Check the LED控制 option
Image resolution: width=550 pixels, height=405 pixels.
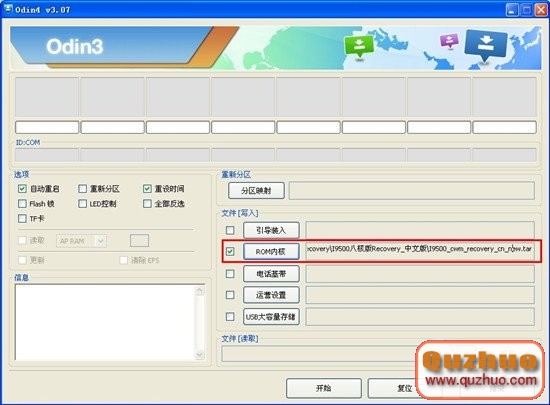coord(82,203)
